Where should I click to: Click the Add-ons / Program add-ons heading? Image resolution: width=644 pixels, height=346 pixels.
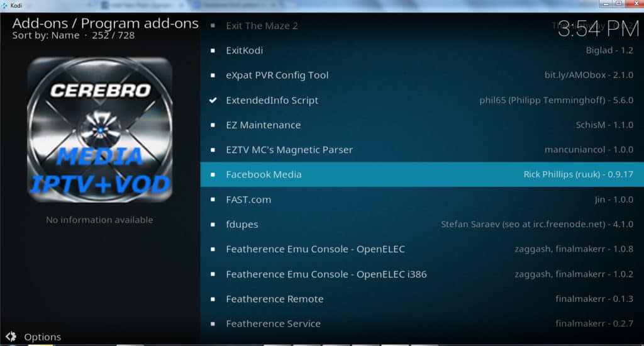(106, 23)
